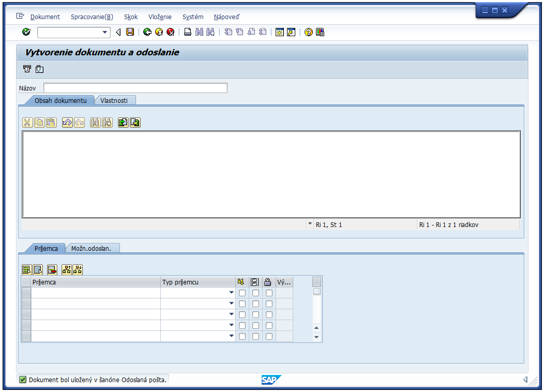This screenshot has height=392, width=544.
Task: Open the recipient type dropdown on the last row
Action: tap(231, 336)
